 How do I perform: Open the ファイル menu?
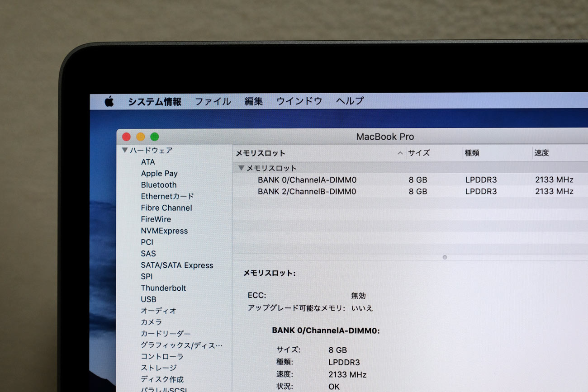click(213, 101)
